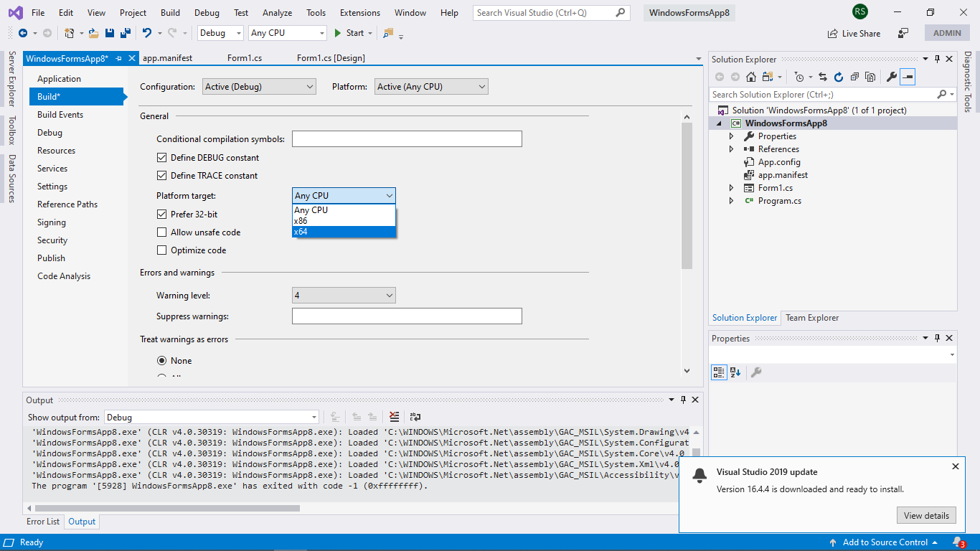The image size is (980, 551).
Task: Open the Debug solution configuration dropdown in toolbar
Action: [221, 33]
